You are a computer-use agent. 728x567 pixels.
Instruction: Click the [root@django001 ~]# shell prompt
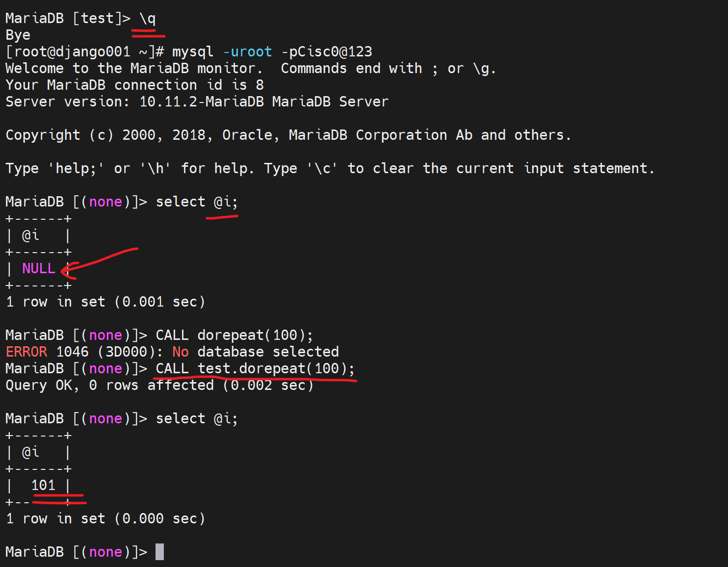84,52
